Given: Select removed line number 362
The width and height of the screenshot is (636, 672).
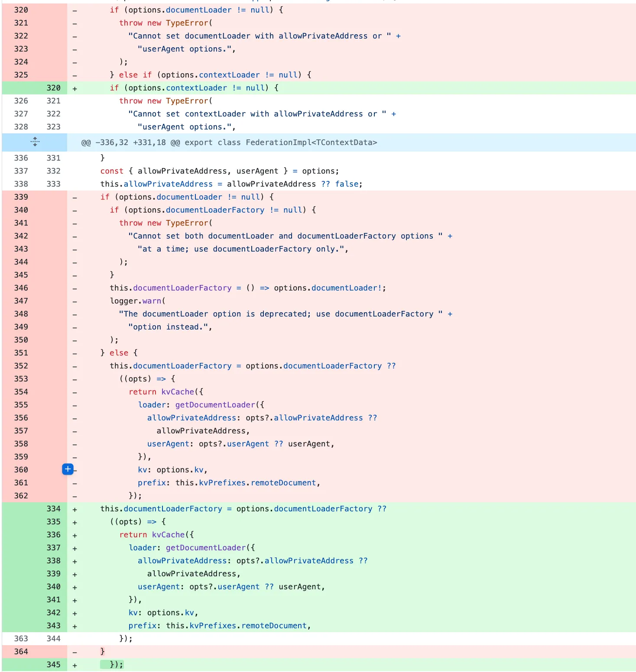Looking at the screenshot, I should coord(21,496).
